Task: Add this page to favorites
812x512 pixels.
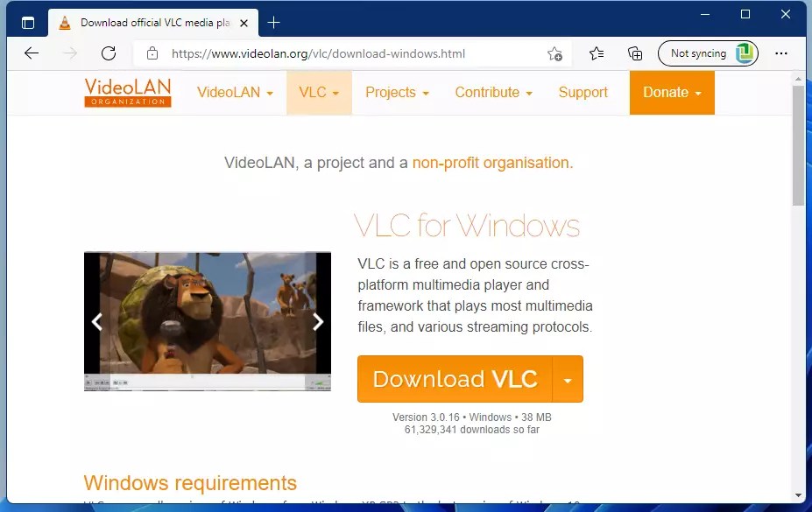Action: pos(554,53)
